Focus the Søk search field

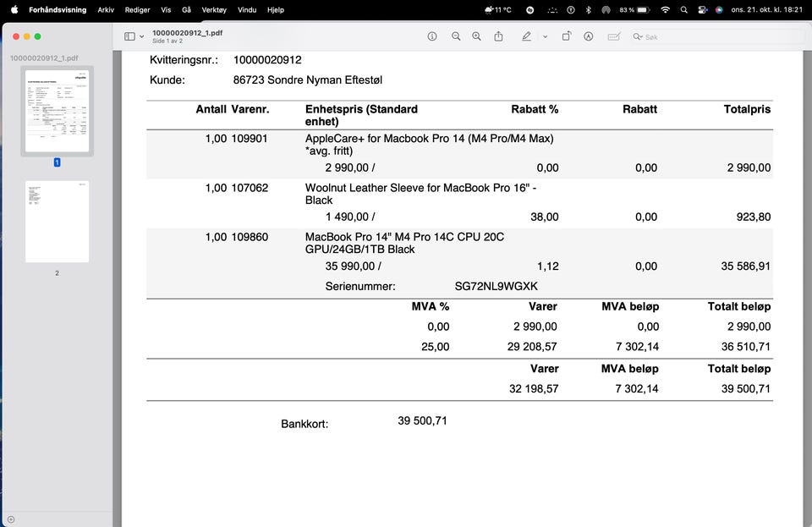coord(717,36)
